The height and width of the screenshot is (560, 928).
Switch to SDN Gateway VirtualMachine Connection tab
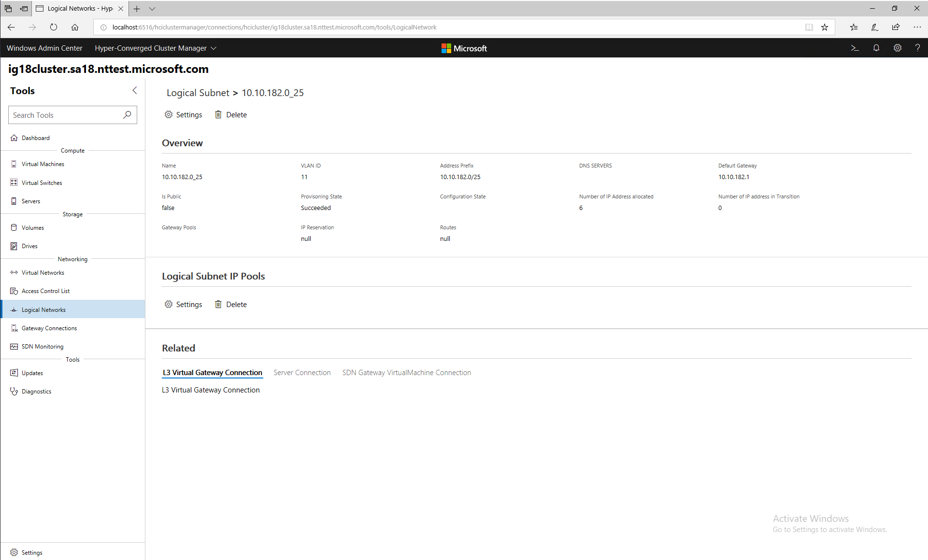pos(407,373)
